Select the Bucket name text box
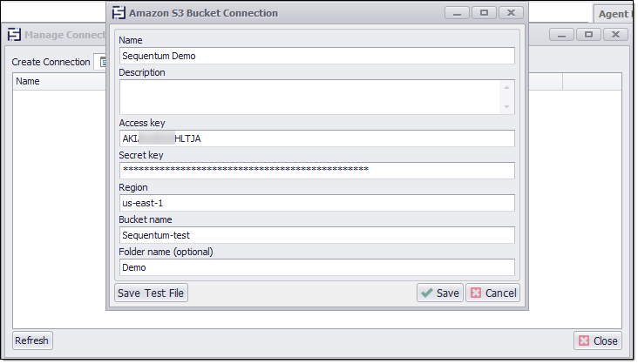This screenshot has height=364, width=638. [x=317, y=235]
